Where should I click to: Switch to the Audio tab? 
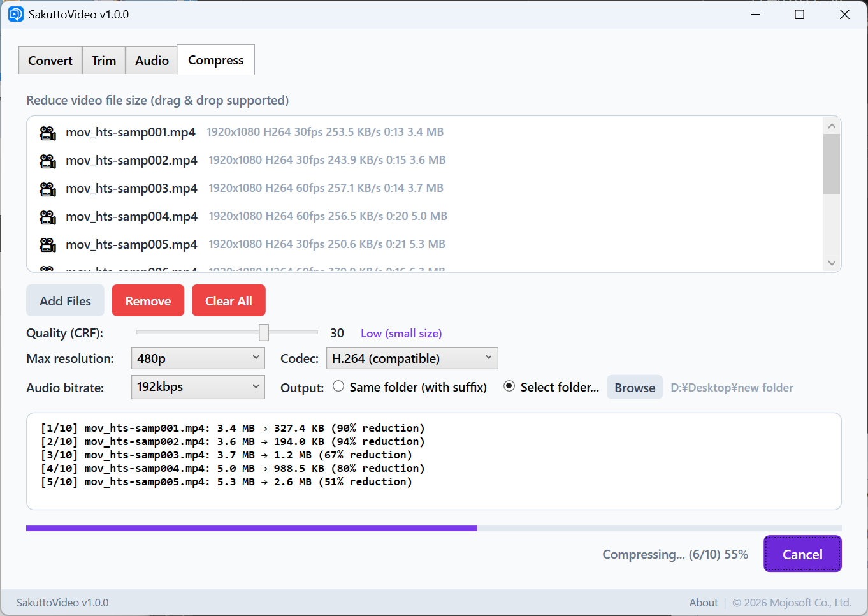coord(152,61)
